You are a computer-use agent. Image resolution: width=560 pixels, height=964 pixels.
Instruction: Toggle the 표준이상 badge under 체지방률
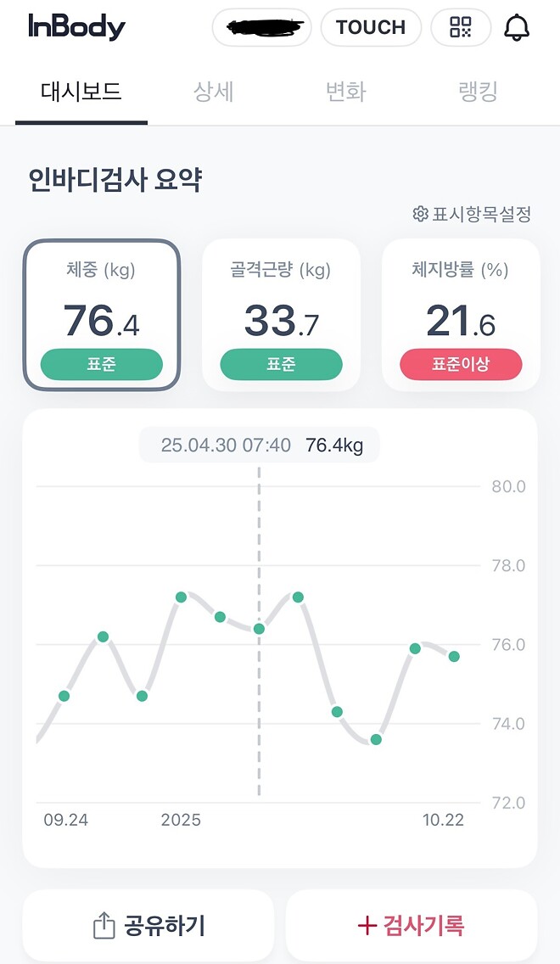point(461,364)
